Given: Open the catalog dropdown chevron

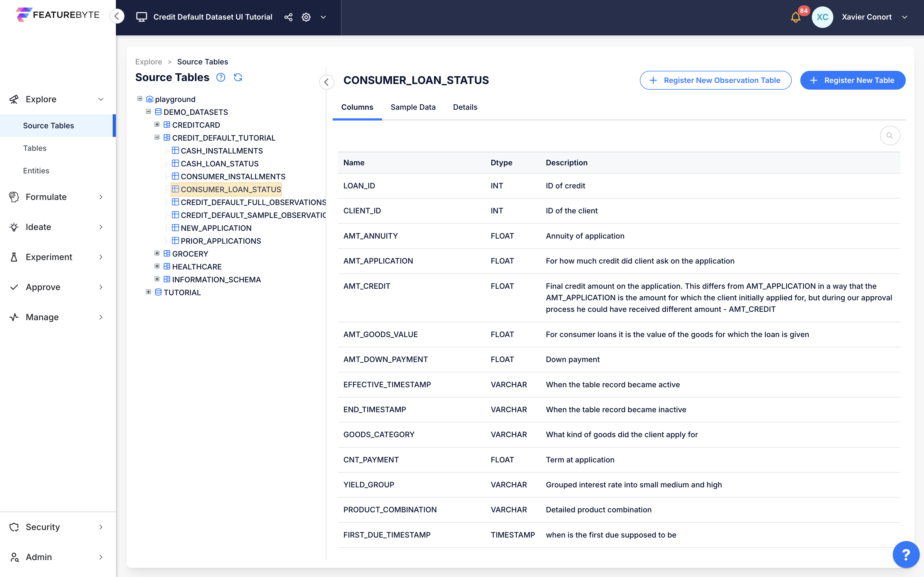Looking at the screenshot, I should click(x=323, y=17).
